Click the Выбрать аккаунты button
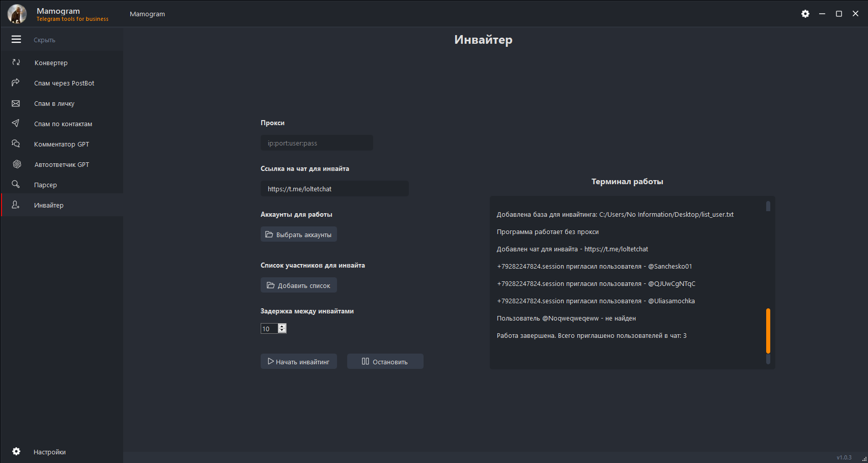Viewport: 868px width, 463px height. point(299,235)
